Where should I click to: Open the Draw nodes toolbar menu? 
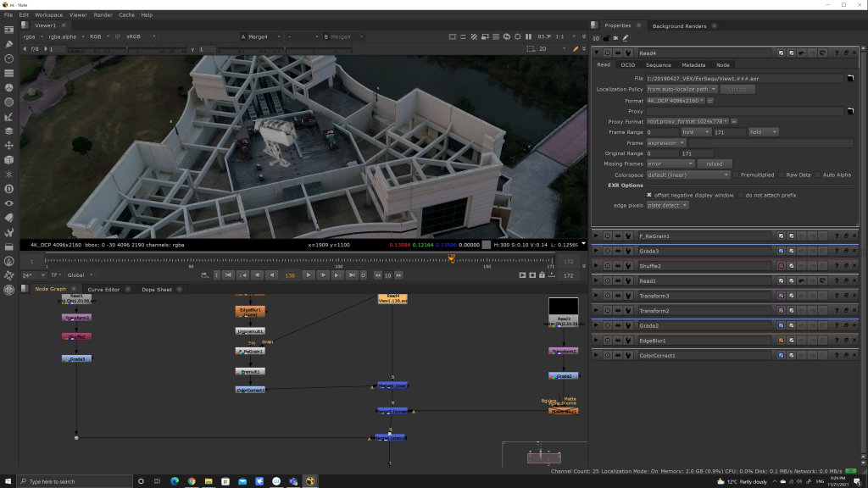pos(8,44)
